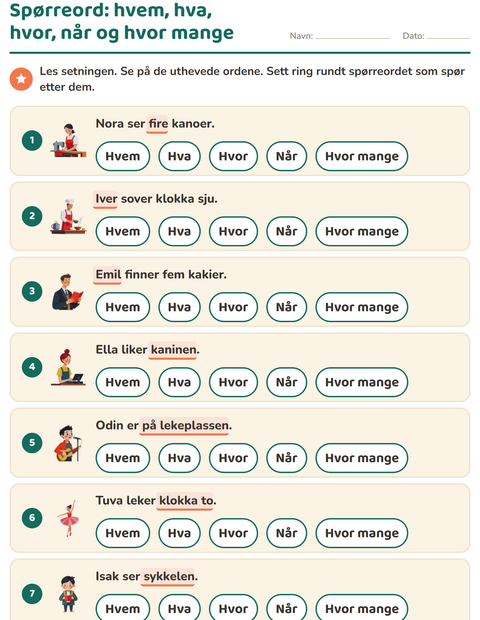This screenshot has height=620, width=480.
Task: Click the boy with backpack illustration
Action: pos(68,594)
